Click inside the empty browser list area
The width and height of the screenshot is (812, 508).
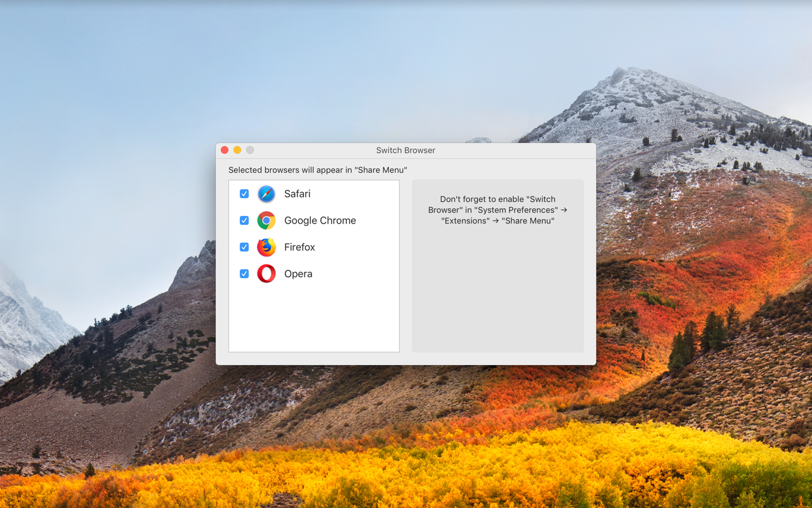click(x=313, y=317)
